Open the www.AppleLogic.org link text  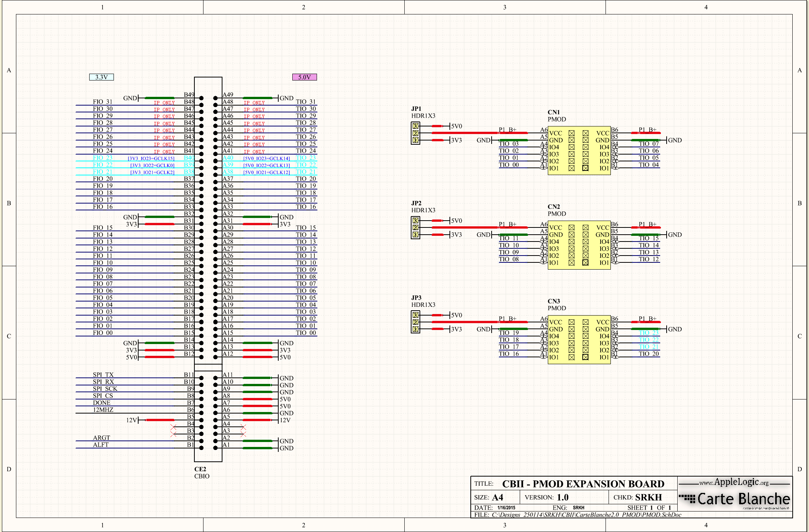pos(734,482)
